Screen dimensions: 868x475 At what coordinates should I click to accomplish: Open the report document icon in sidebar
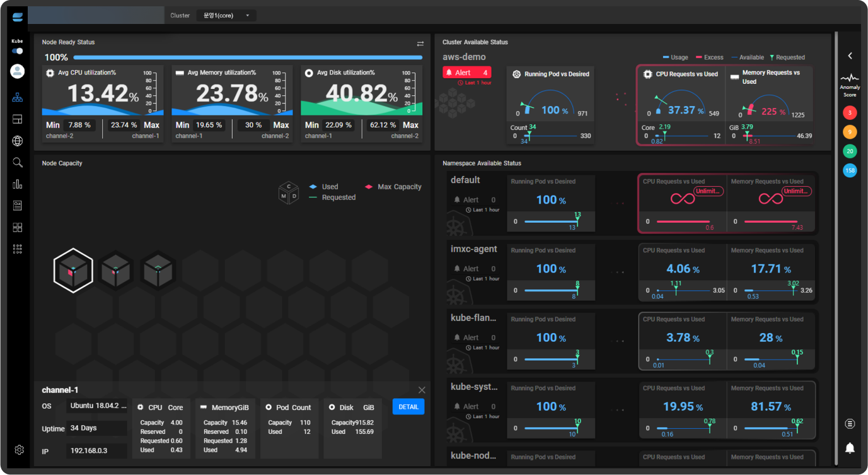coord(17,206)
